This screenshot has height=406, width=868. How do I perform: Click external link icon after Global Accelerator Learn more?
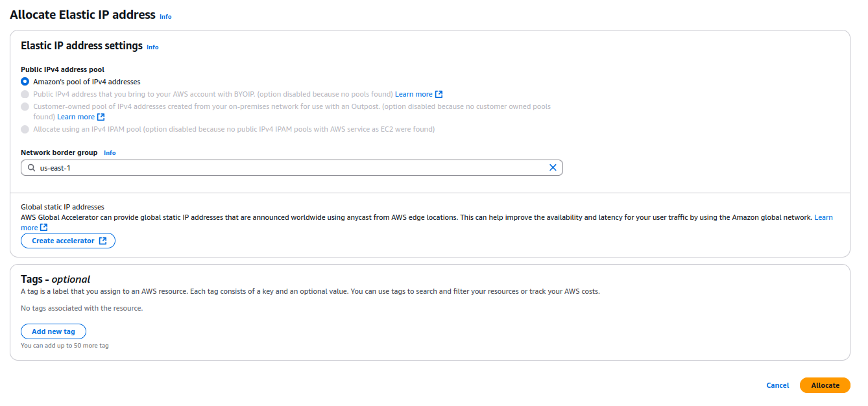coord(43,228)
